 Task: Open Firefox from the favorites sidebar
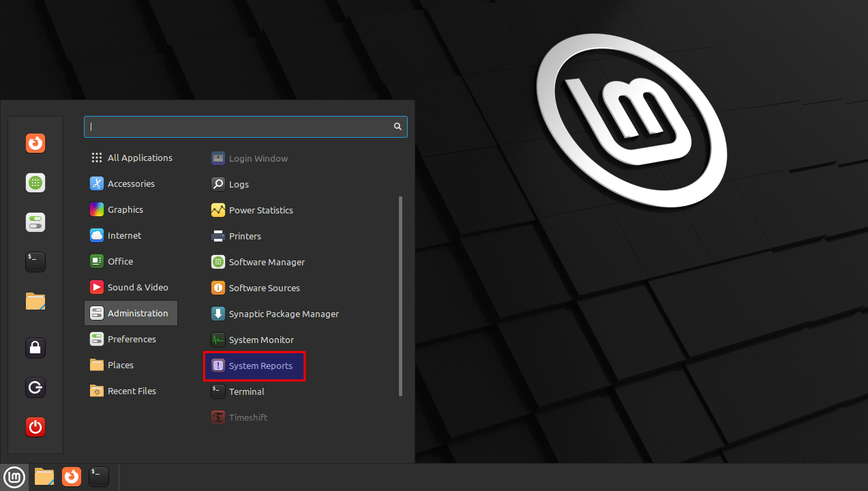(35, 143)
